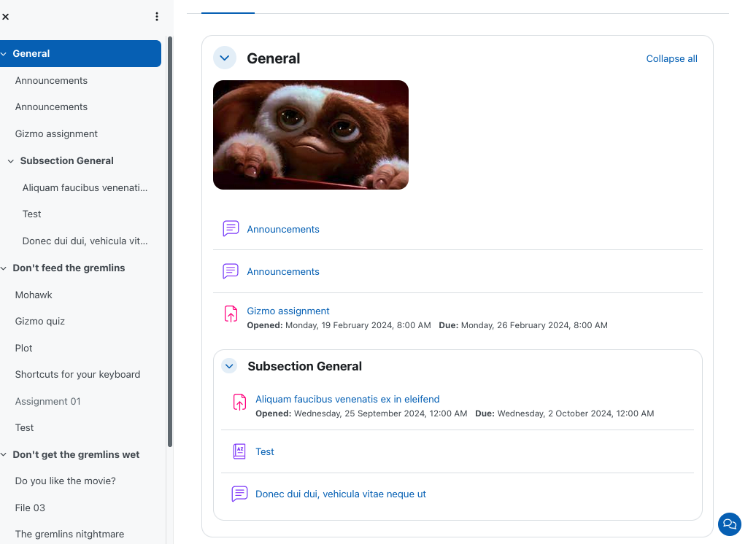Select Mohawk in course index
756x544 pixels.
34,295
